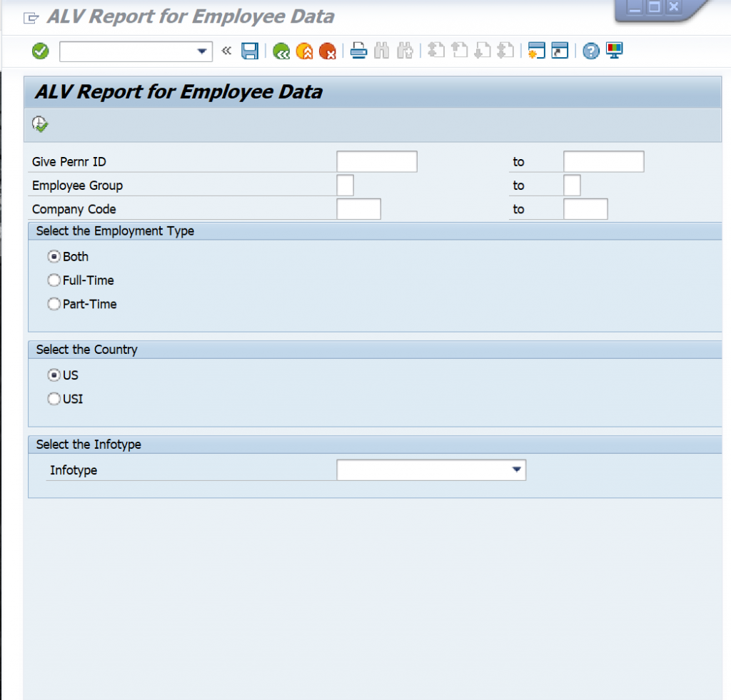Close the SAP window
The width and height of the screenshot is (731, 700).
[674, 7]
